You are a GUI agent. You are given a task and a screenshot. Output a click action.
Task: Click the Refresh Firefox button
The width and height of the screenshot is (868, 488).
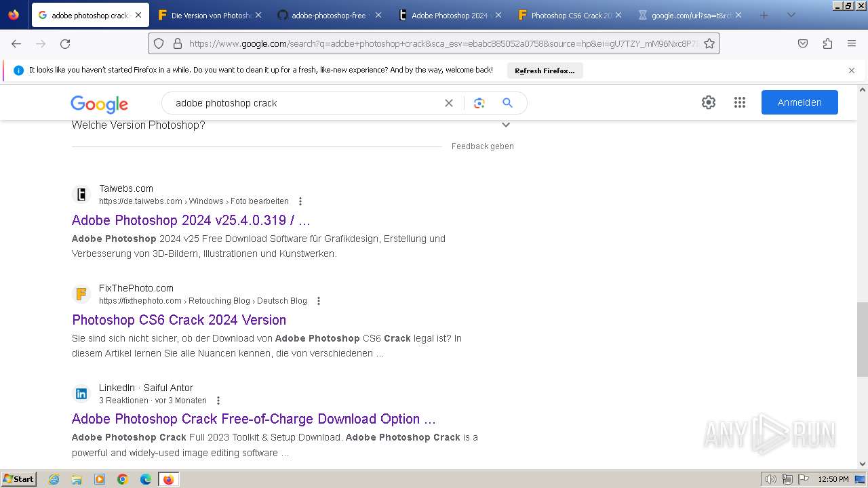point(545,70)
